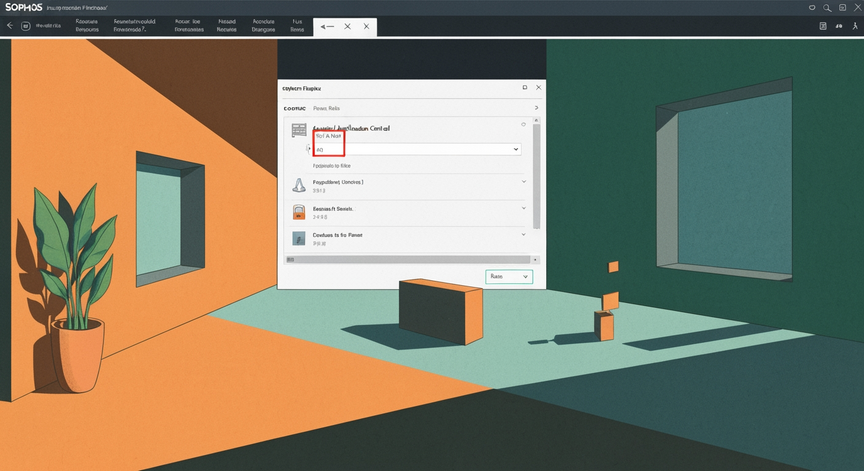Expand the last row in the dialog list

point(523,235)
